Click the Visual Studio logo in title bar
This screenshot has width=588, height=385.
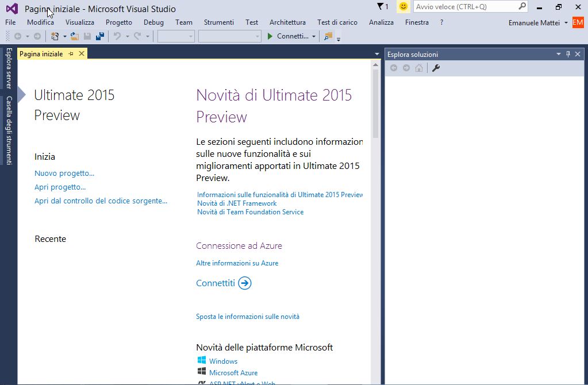coord(12,8)
